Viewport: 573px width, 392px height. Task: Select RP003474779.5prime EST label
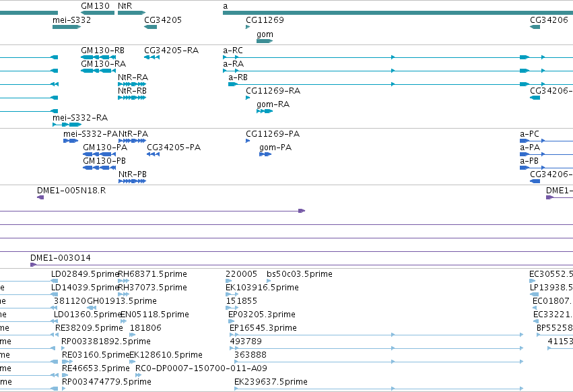coord(106,382)
